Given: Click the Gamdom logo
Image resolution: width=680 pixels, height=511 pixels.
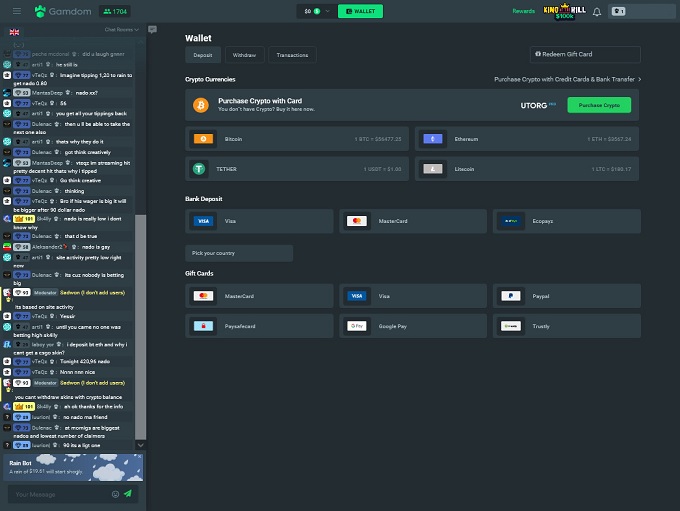Looking at the screenshot, I should pos(63,11).
